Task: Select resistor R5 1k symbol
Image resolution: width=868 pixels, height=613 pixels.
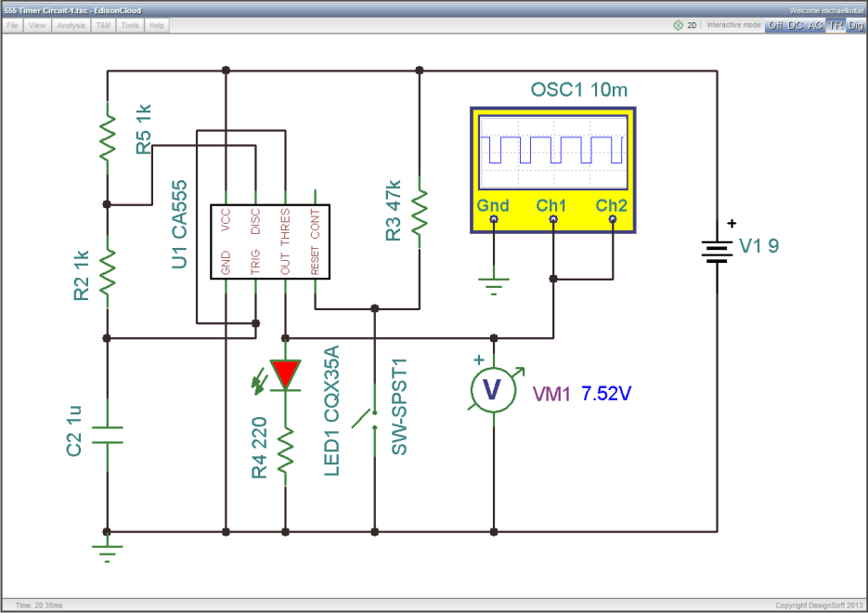Action: pyautogui.click(x=108, y=138)
